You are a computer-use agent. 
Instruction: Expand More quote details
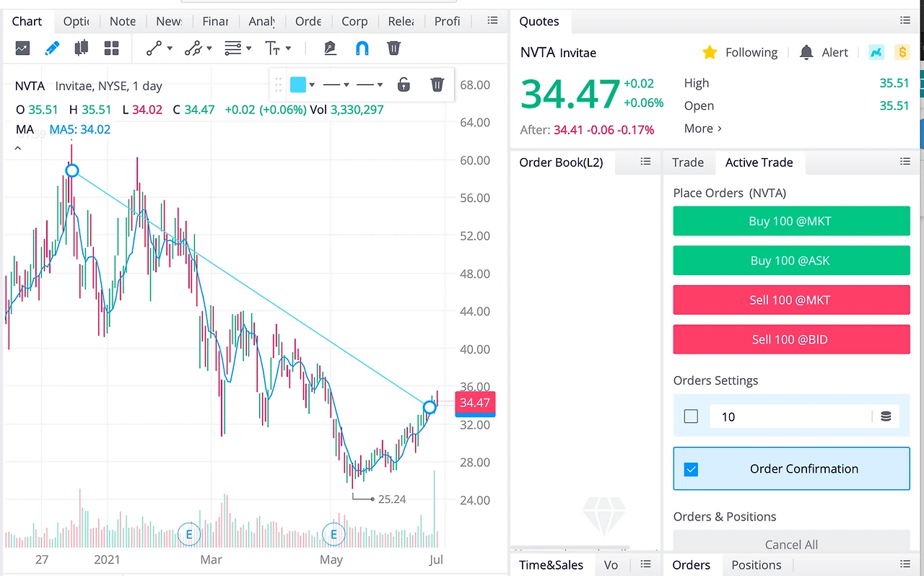tap(703, 128)
